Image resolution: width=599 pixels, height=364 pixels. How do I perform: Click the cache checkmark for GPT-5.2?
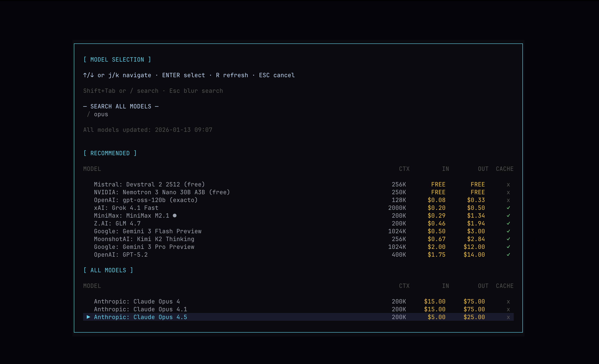coord(508,255)
